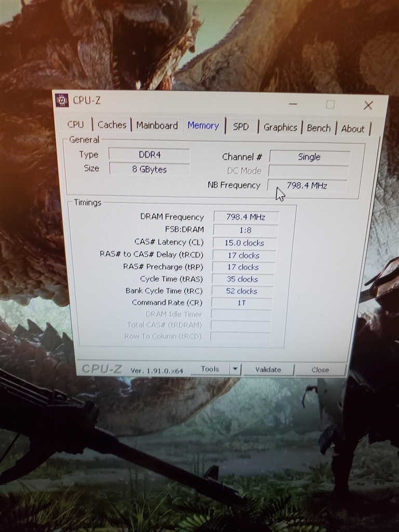Select the tRC 52 clocks value
399x532 pixels.
pyautogui.click(x=242, y=291)
